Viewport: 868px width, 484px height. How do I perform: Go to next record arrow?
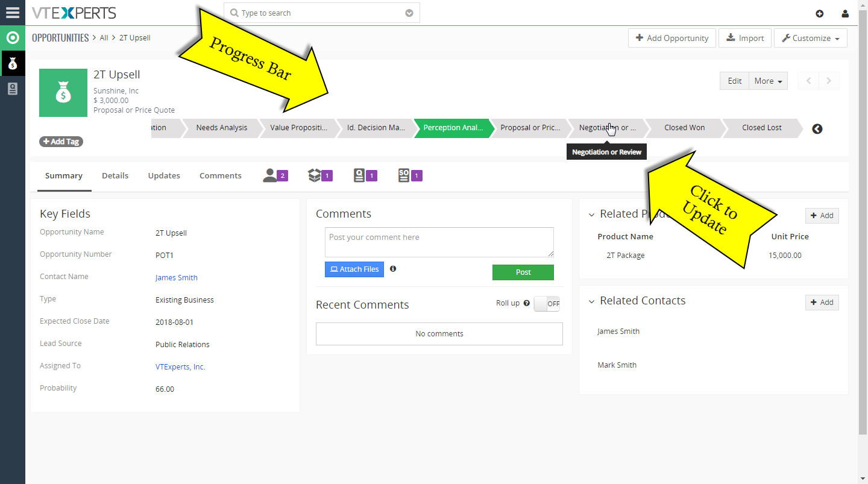[829, 81]
